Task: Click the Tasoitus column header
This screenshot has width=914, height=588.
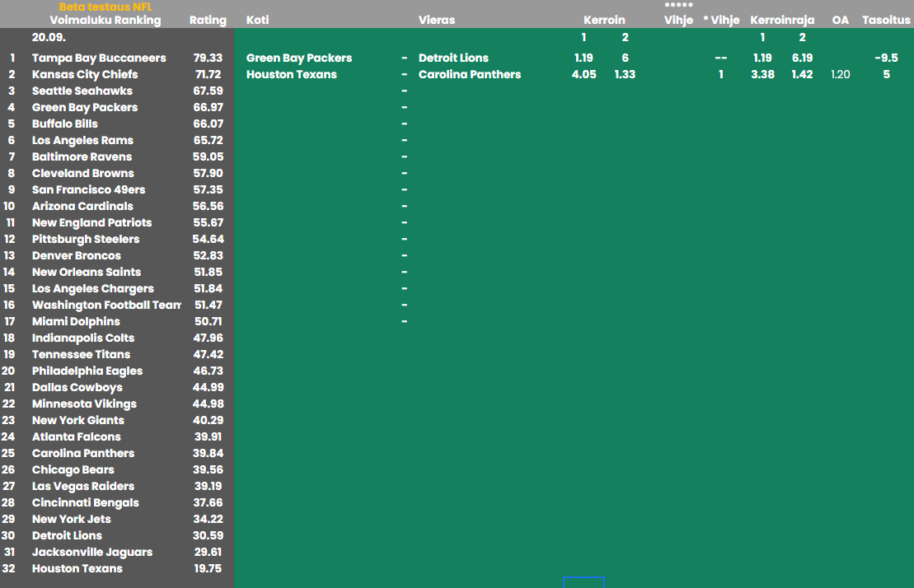Action: [886, 20]
